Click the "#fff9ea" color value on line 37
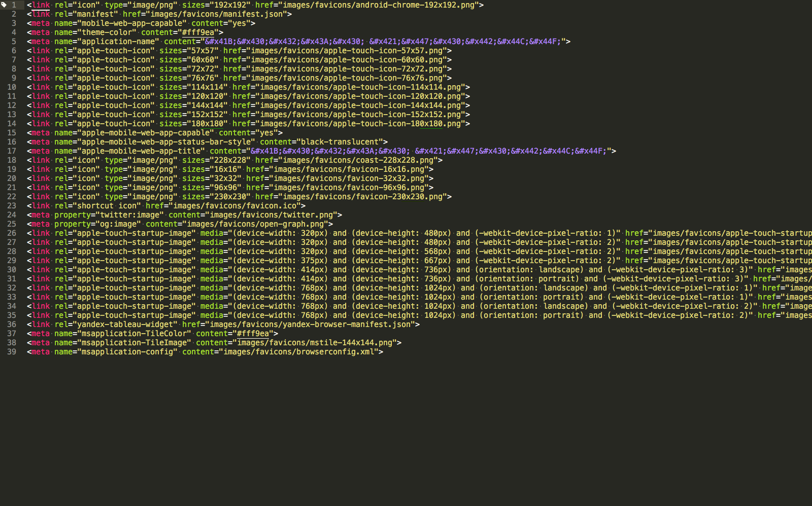The height and width of the screenshot is (506, 812). (x=253, y=334)
